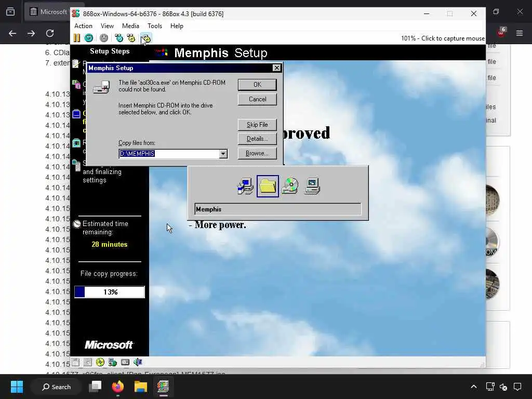Show hidden system tray icons

click(x=474, y=387)
